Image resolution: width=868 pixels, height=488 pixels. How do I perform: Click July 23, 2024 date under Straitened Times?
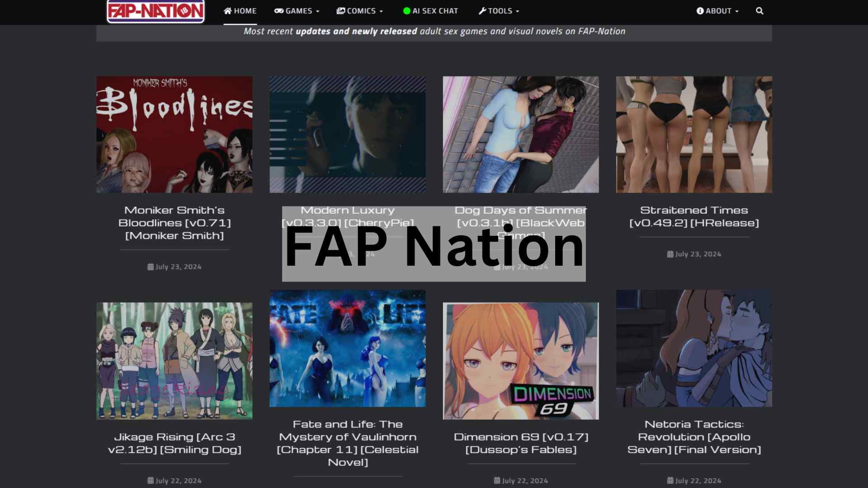698,254
